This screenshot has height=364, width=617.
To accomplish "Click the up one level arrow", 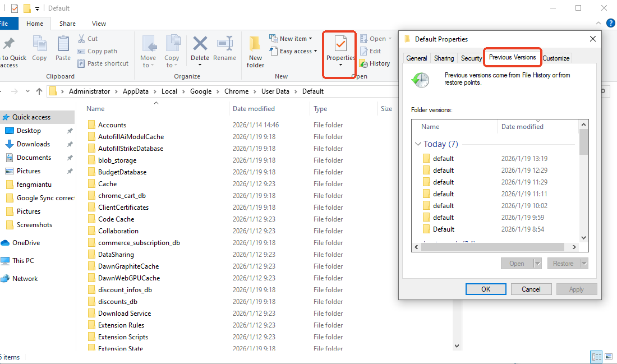I will point(39,91).
